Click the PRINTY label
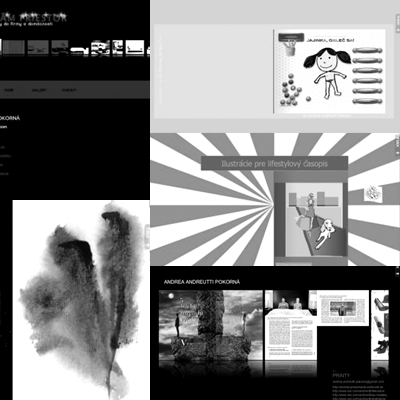The height and width of the screenshot is (400, 400). (341, 375)
